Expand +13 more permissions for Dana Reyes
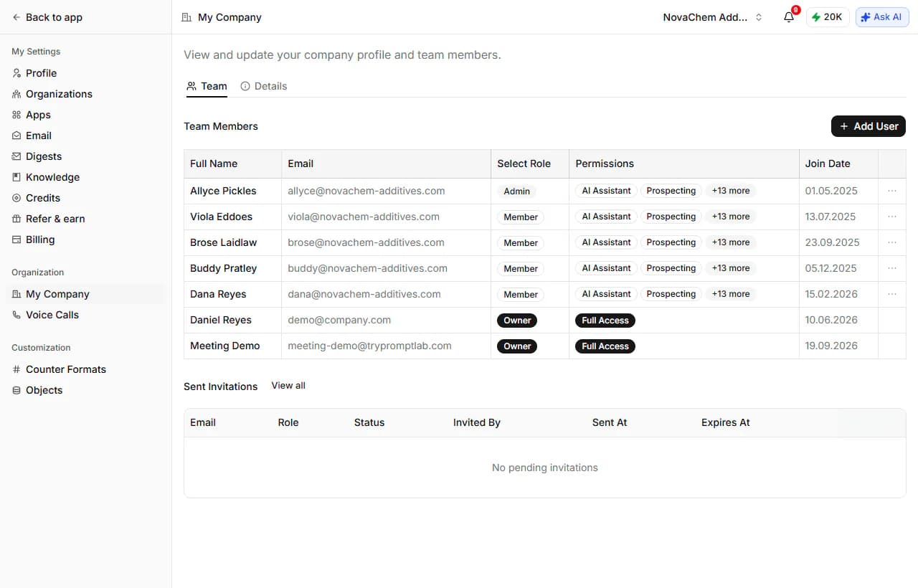918x588 pixels. (731, 294)
